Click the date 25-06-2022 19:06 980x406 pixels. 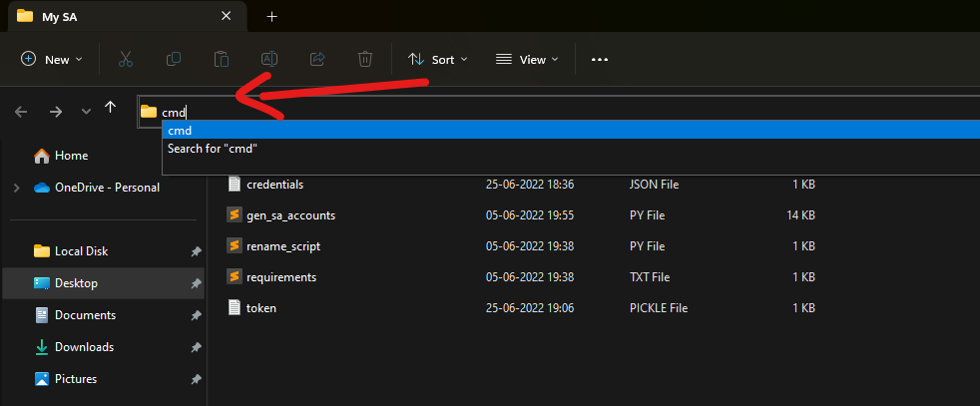(530, 308)
